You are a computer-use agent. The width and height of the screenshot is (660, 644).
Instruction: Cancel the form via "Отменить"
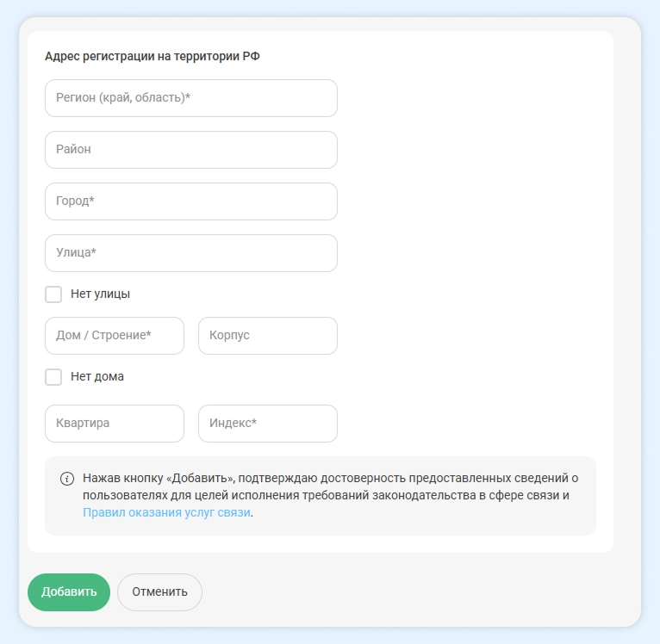(x=159, y=592)
